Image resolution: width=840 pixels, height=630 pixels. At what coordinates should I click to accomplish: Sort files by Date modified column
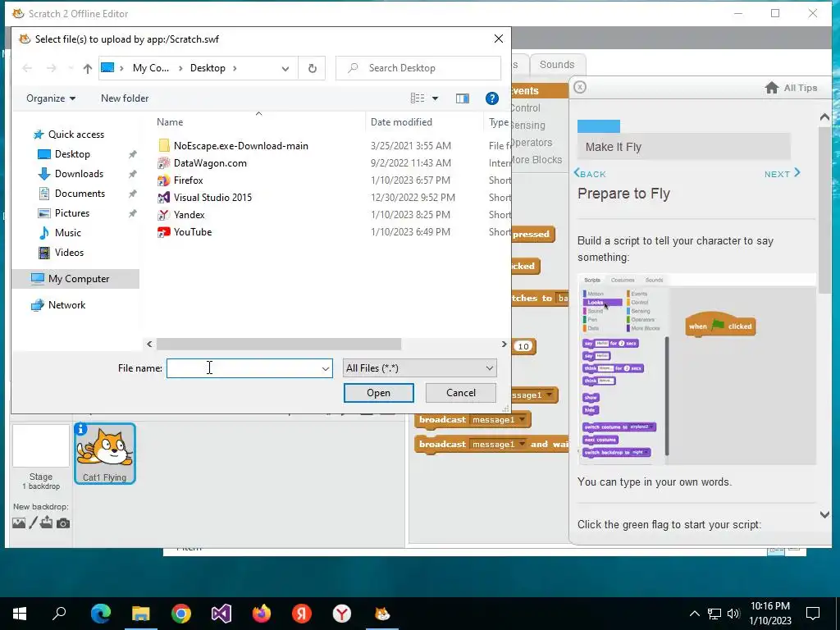coord(401,122)
